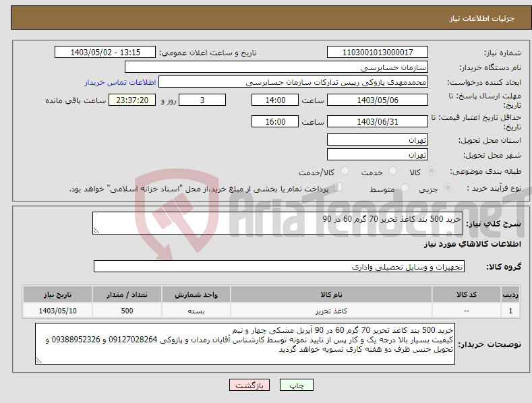Image resolution: width=532 pixels, height=403 pixels.
Task: Click the response deadline time 14:00
Action: pyautogui.click(x=275, y=100)
